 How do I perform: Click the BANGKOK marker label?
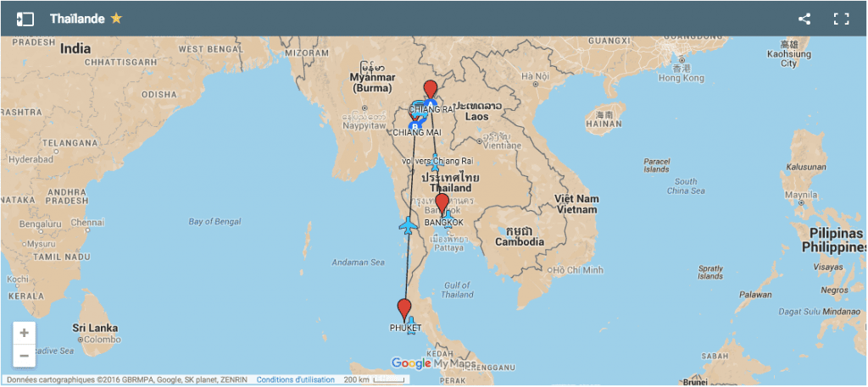click(444, 222)
